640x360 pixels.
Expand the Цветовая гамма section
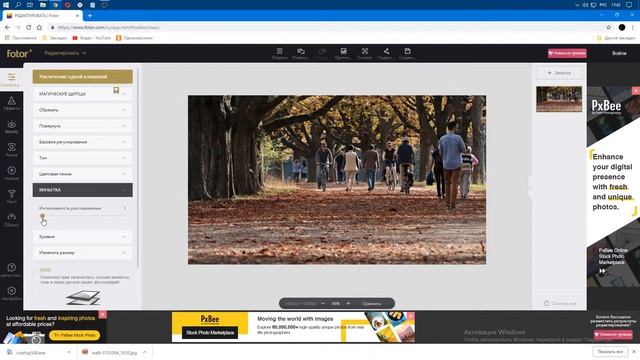82,174
